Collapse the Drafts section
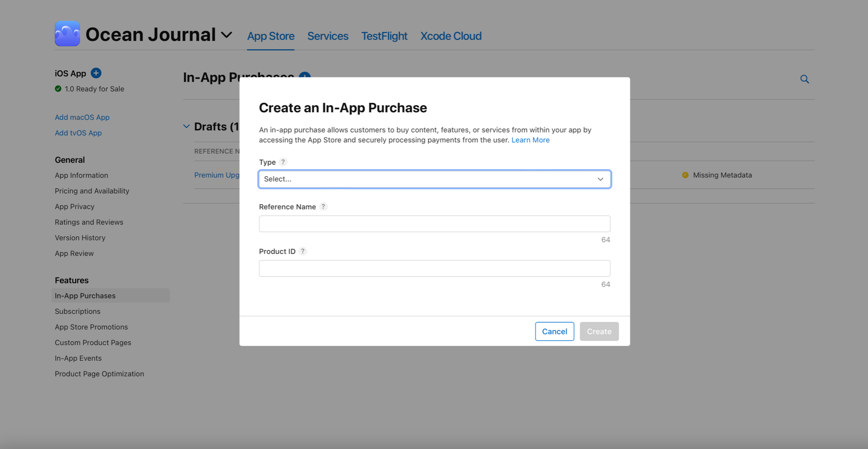868x449 pixels. (x=186, y=126)
